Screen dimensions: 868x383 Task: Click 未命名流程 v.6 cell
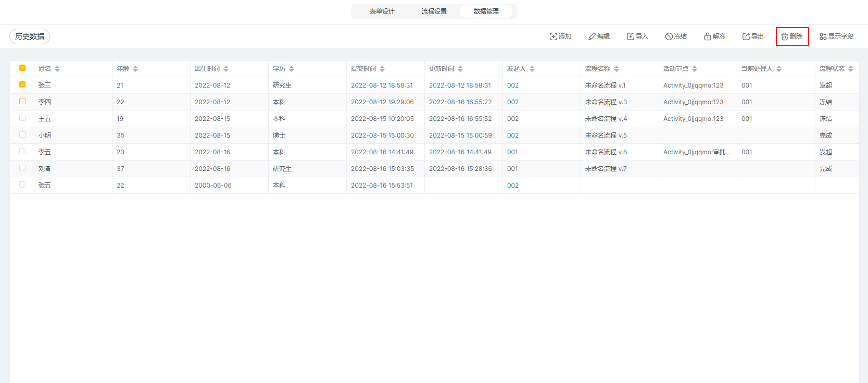[620, 152]
